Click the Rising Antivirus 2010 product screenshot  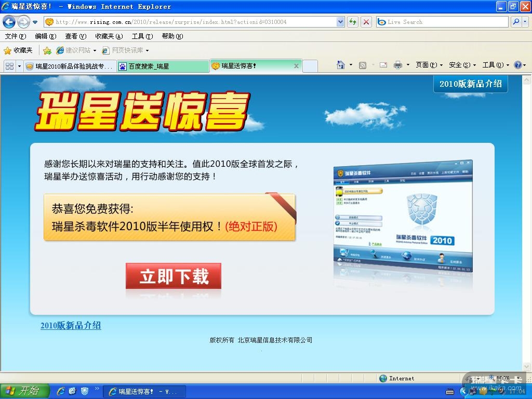coord(403,216)
